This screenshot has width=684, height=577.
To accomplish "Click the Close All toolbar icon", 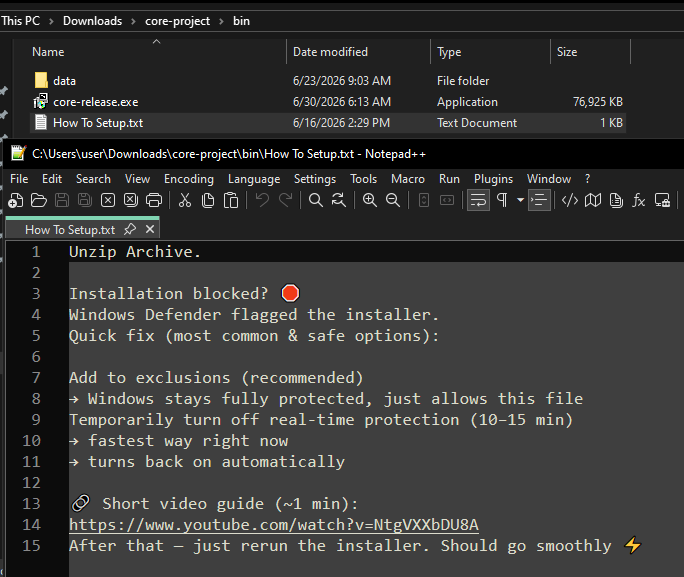I will pos(131,200).
